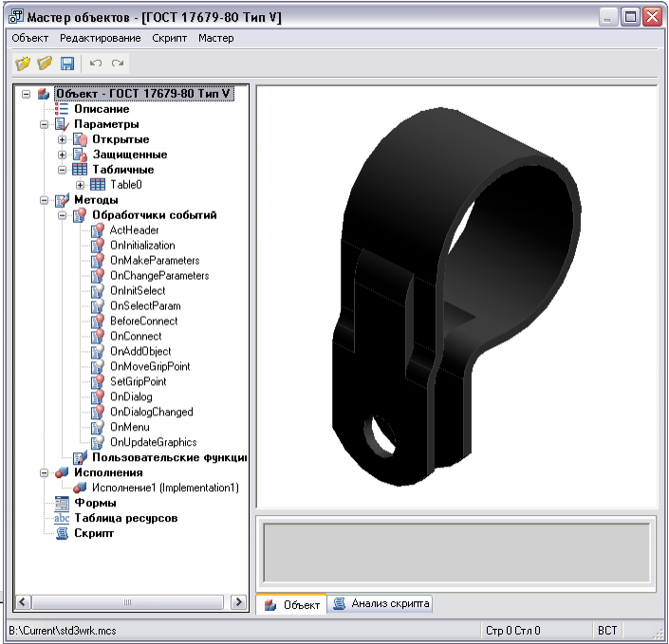Collapse the Методы node
The image size is (669, 644).
[x=44, y=200]
